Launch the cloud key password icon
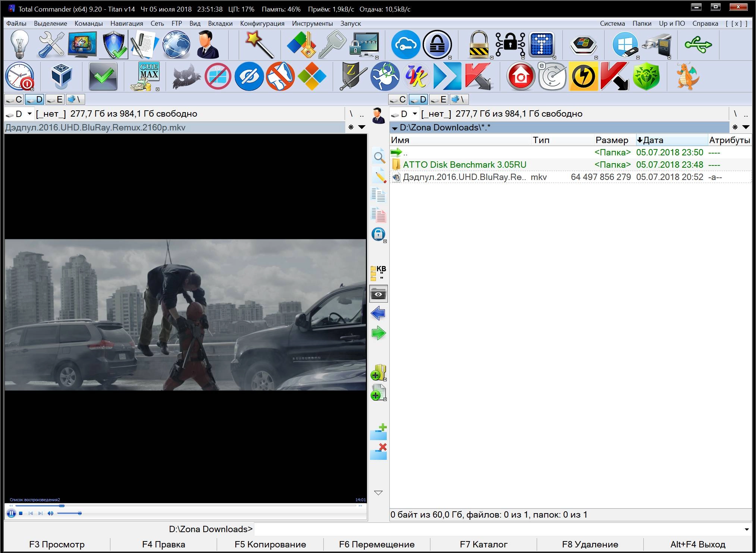The width and height of the screenshot is (756, 553). (406, 44)
